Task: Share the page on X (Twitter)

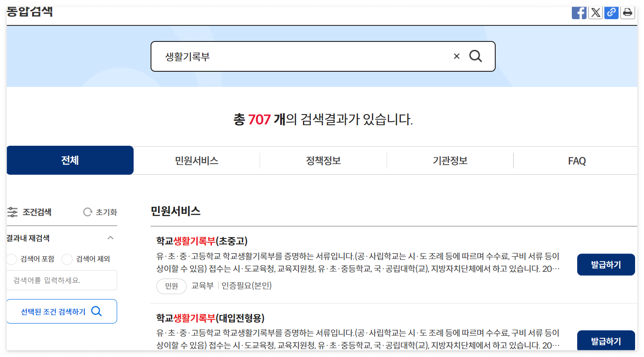Action: (x=595, y=12)
